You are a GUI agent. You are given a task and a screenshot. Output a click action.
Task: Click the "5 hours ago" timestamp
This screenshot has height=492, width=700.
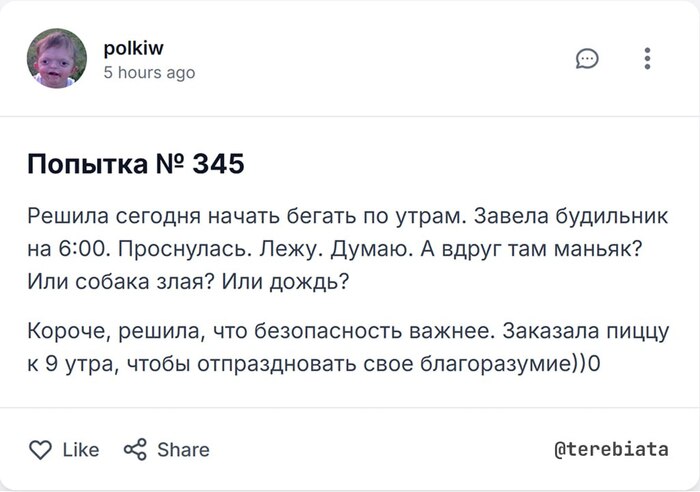pos(149,72)
